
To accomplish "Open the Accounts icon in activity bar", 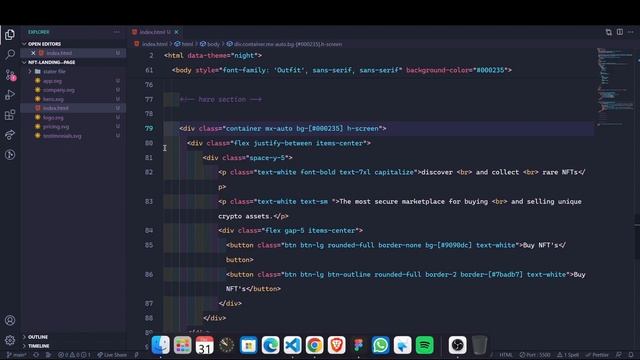I will click(x=10, y=320).
